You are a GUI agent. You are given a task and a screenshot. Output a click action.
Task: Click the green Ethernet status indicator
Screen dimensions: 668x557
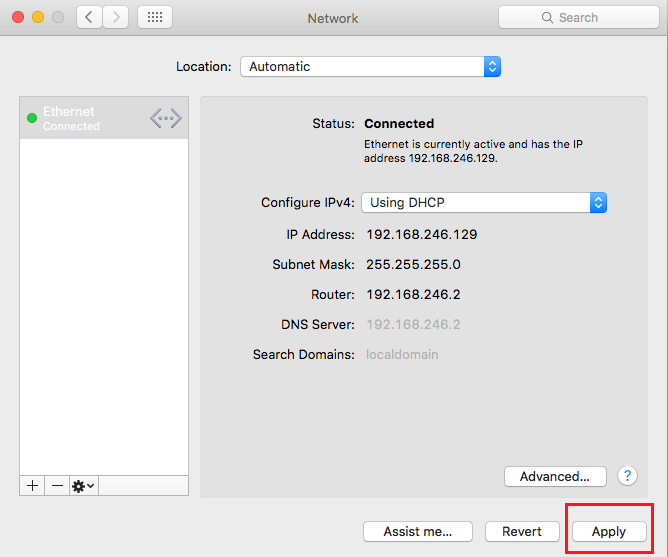click(32, 119)
